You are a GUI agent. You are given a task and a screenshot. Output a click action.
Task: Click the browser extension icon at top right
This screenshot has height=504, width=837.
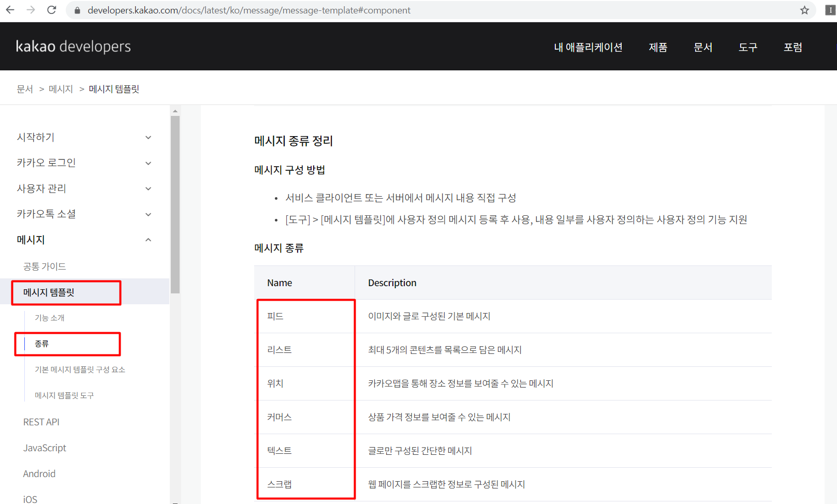point(830,10)
